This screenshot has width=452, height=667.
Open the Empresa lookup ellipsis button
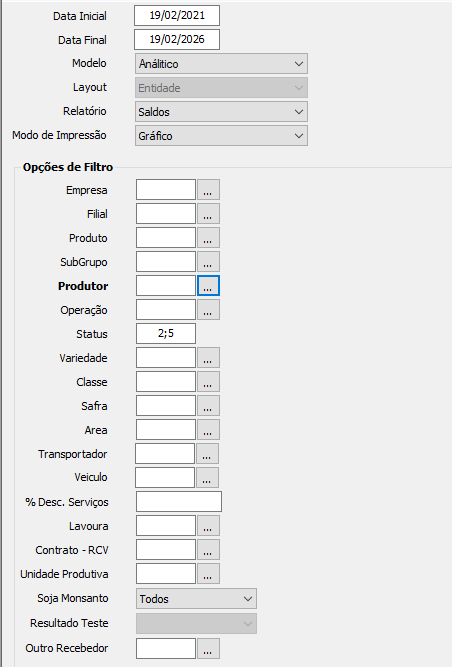(208, 190)
